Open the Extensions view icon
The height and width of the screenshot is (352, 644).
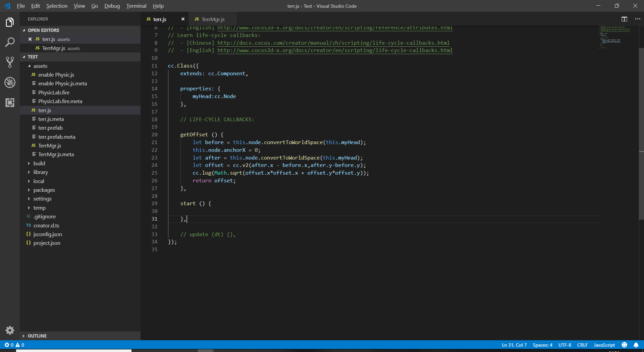[10, 102]
